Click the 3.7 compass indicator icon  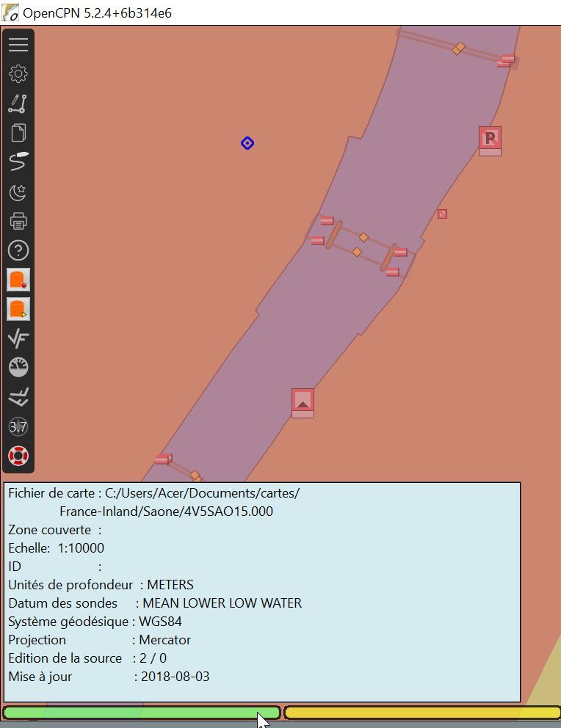tap(18, 426)
